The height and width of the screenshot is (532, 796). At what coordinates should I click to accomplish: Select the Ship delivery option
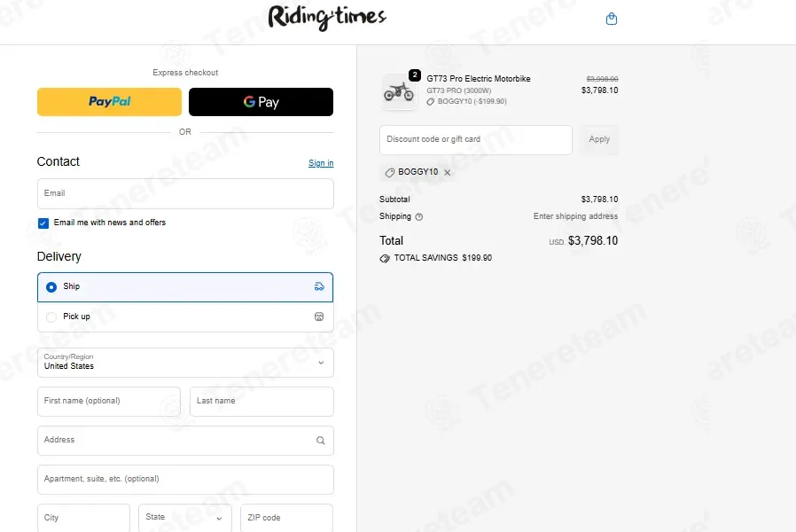click(185, 287)
